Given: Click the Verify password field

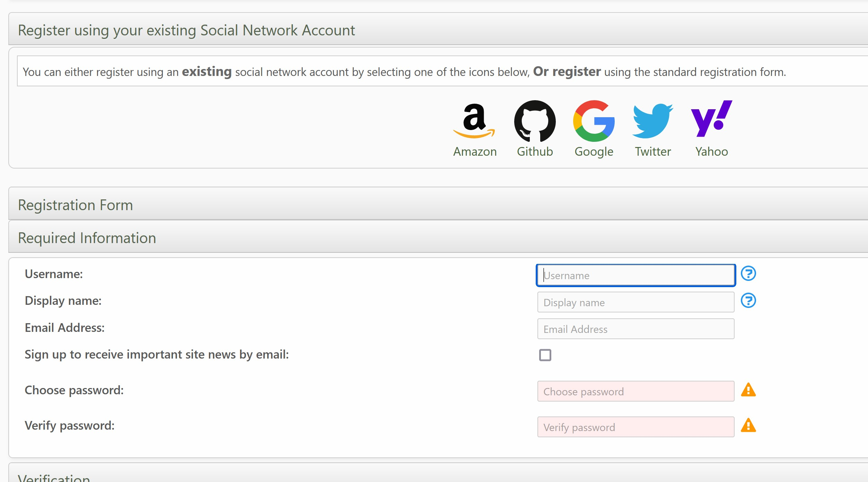Looking at the screenshot, I should point(635,427).
